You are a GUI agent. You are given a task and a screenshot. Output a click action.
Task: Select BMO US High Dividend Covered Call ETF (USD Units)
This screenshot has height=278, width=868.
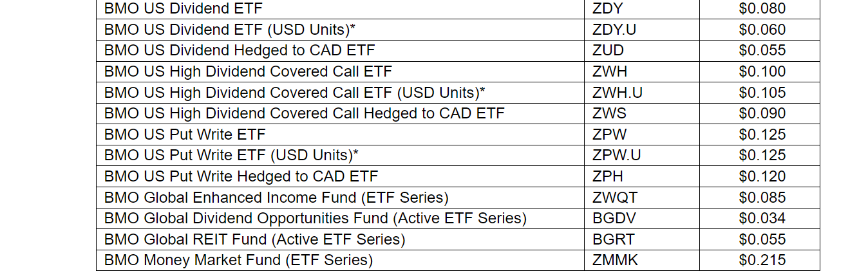[x=294, y=93]
